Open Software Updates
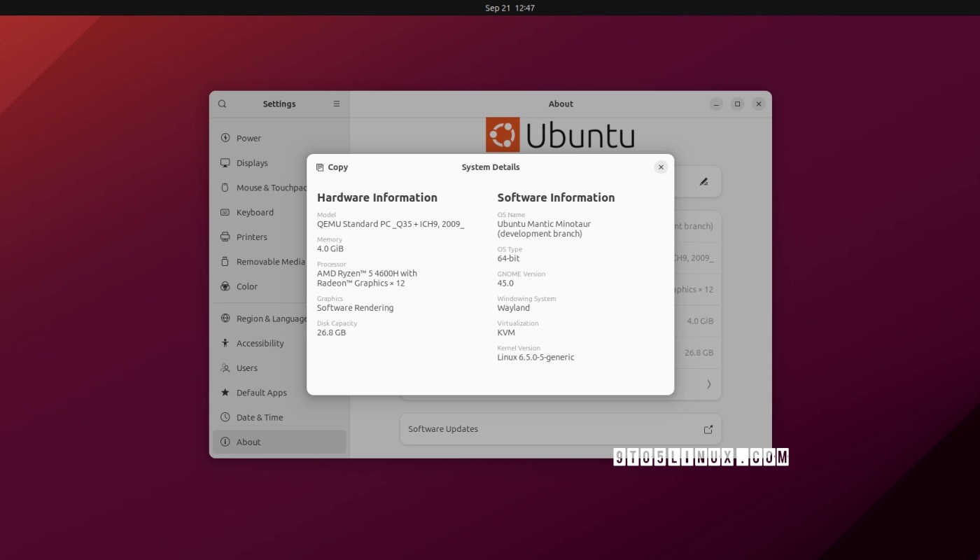Viewport: 980px width, 560px height. click(x=561, y=429)
